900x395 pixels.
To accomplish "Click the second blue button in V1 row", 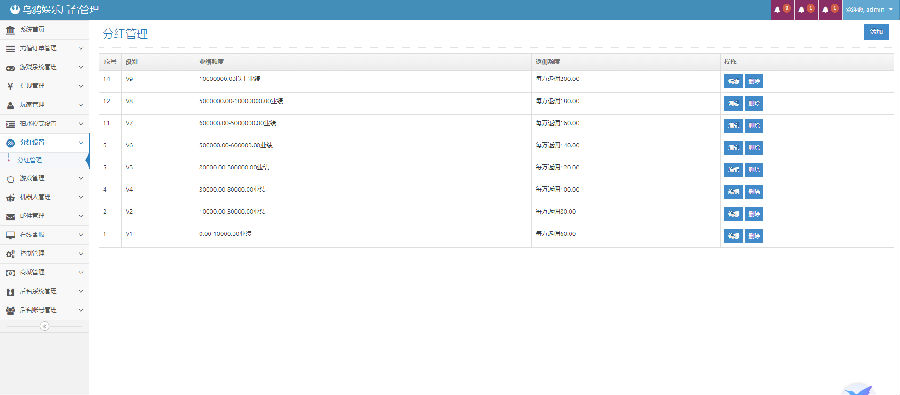I will [754, 235].
